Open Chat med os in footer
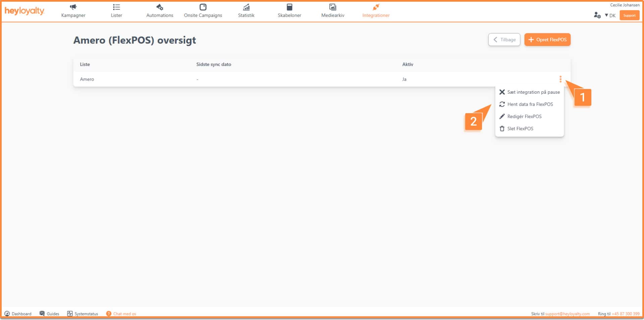Viewport: 644px width, 320px height. [x=124, y=314]
